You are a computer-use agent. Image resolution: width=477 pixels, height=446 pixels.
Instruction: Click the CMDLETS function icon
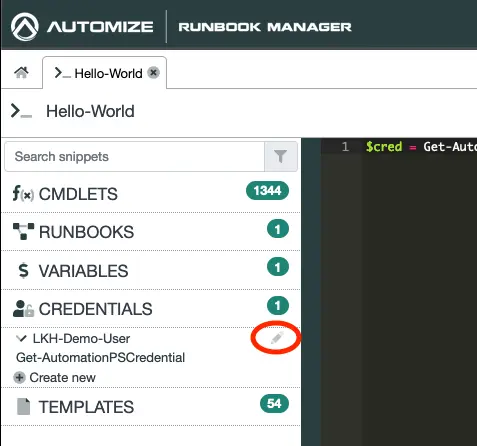pyautogui.click(x=23, y=194)
